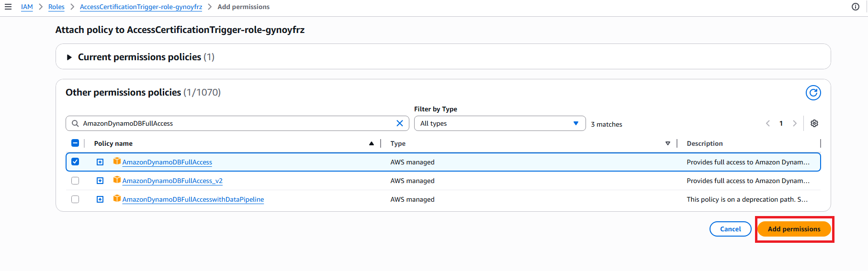Check the AmazonDynamoDBFullAccess_v2 policy checkbox
The image size is (868, 271).
(75, 181)
